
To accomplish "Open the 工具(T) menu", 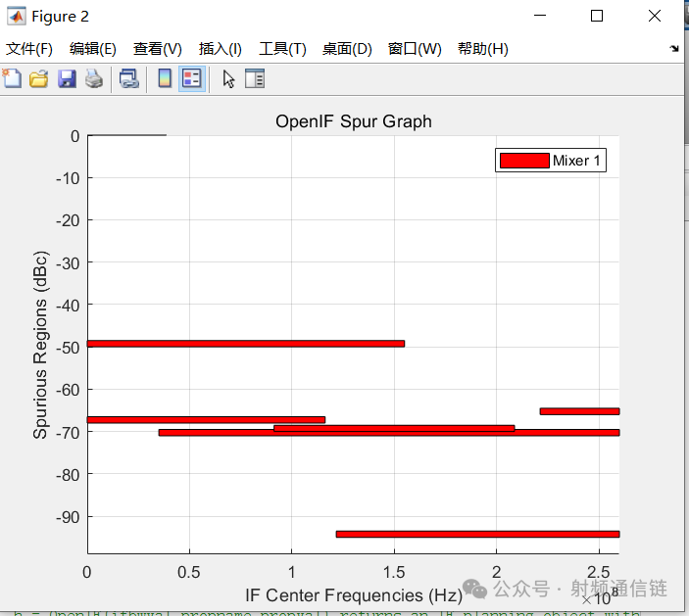I will click(282, 49).
